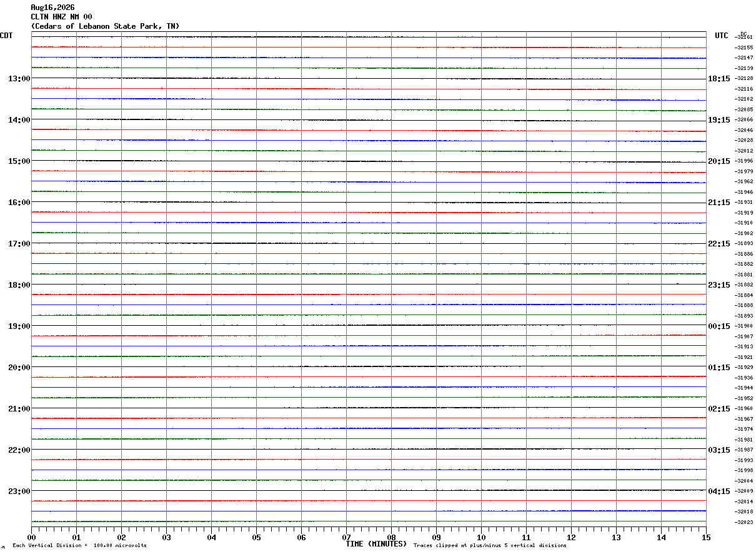This screenshot has height=554, width=756.
Task: Click the 13:00 CDT hour label
Action: tap(19, 79)
